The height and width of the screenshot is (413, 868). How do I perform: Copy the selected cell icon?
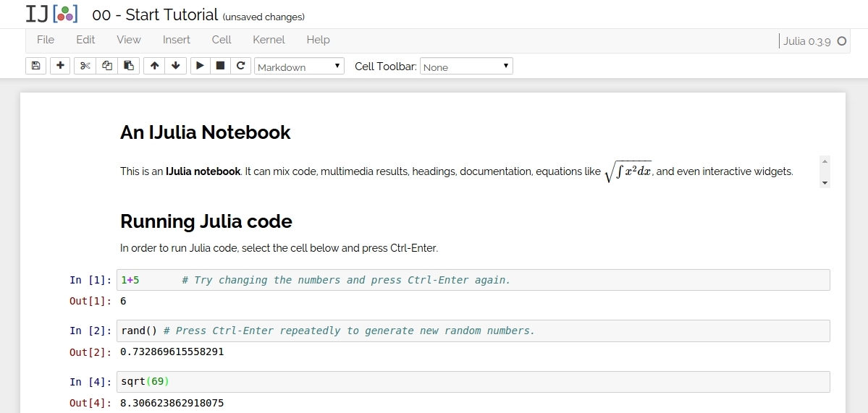pos(107,66)
